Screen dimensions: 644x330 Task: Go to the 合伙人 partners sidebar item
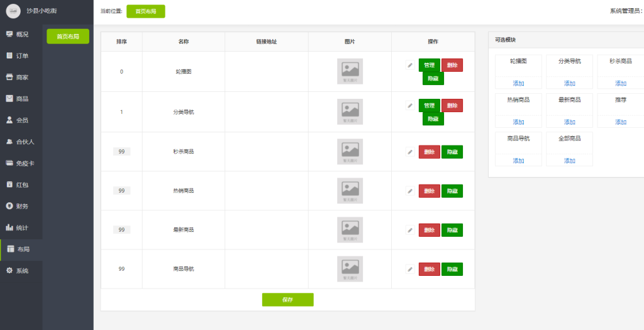coord(21,142)
